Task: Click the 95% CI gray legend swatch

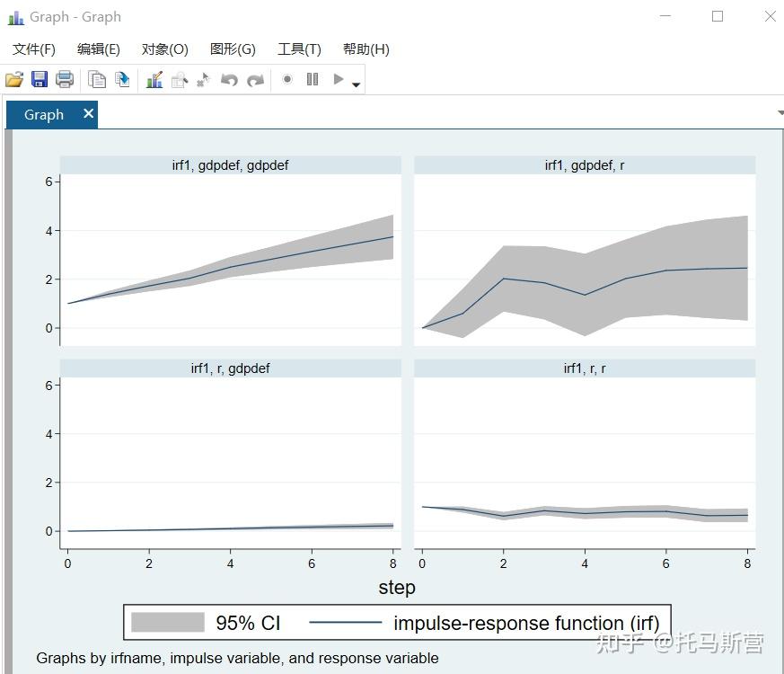Action: pyautogui.click(x=168, y=622)
